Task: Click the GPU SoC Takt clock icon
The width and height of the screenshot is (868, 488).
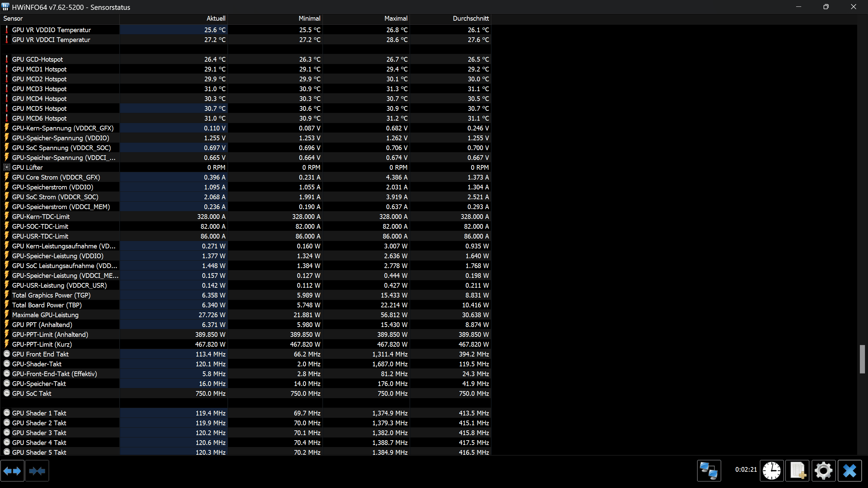Action: tap(6, 393)
